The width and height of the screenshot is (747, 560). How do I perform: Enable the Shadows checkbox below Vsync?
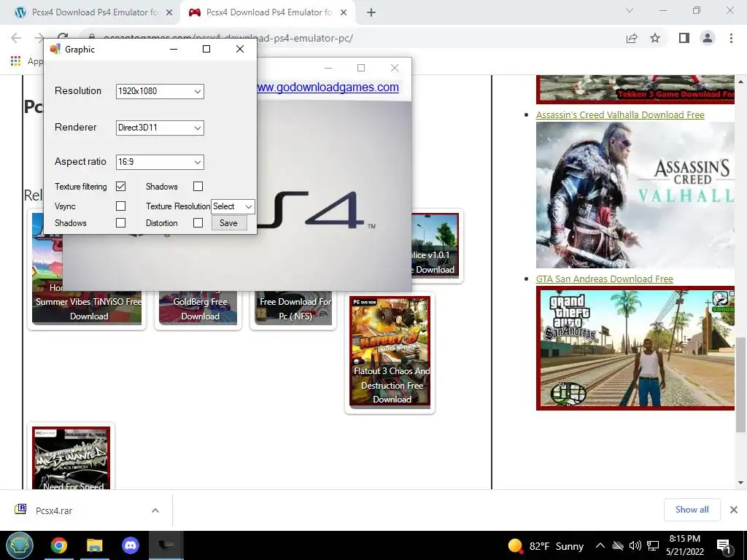pyautogui.click(x=121, y=222)
